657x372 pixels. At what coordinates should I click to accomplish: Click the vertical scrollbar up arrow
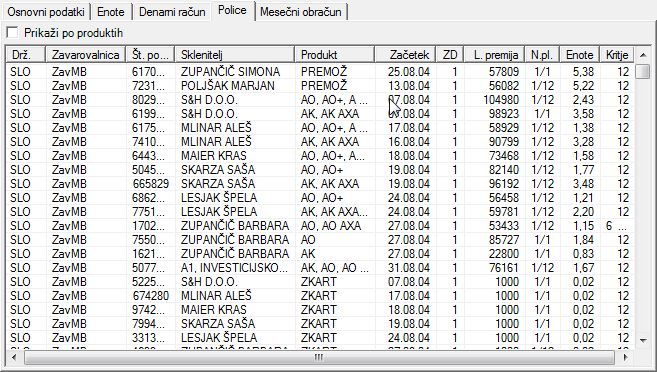643,55
